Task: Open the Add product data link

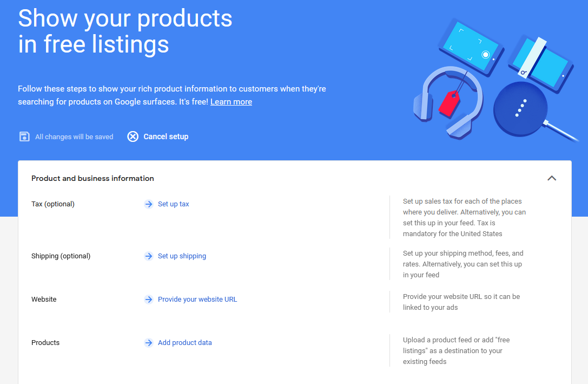Action: 185,343
